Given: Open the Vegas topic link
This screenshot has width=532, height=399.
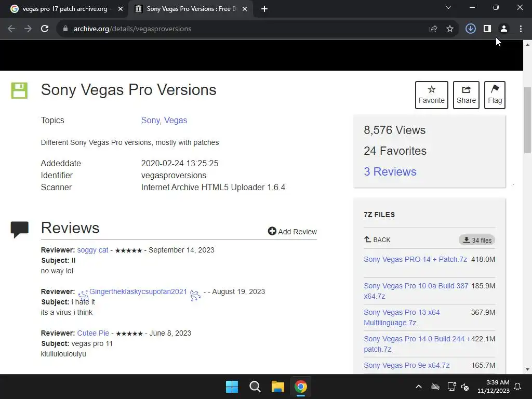Looking at the screenshot, I should click(x=176, y=120).
